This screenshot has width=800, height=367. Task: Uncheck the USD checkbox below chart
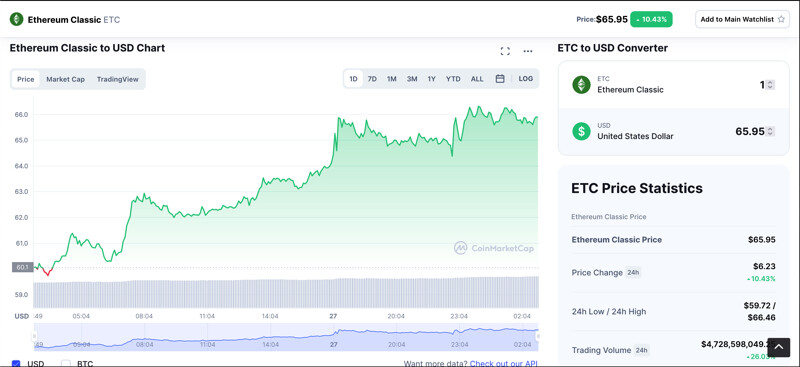[x=16, y=363]
